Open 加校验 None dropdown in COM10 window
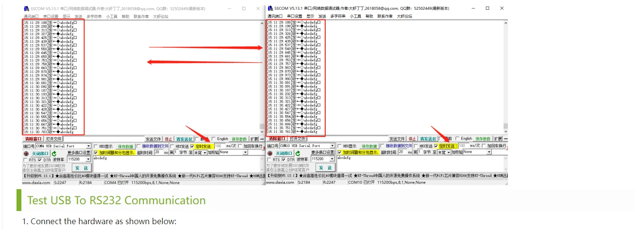This screenshot has height=230, width=644. (x=488, y=152)
